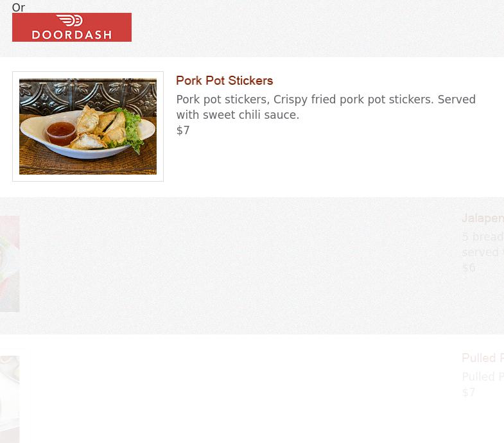The height and width of the screenshot is (443, 504).
Task: Open the Pork Pot Stickers photo
Action: [88, 126]
